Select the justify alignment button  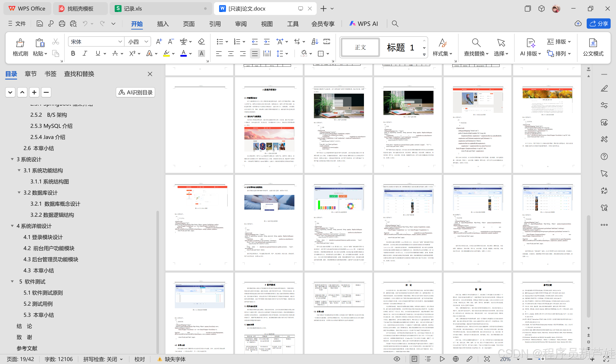click(x=255, y=53)
